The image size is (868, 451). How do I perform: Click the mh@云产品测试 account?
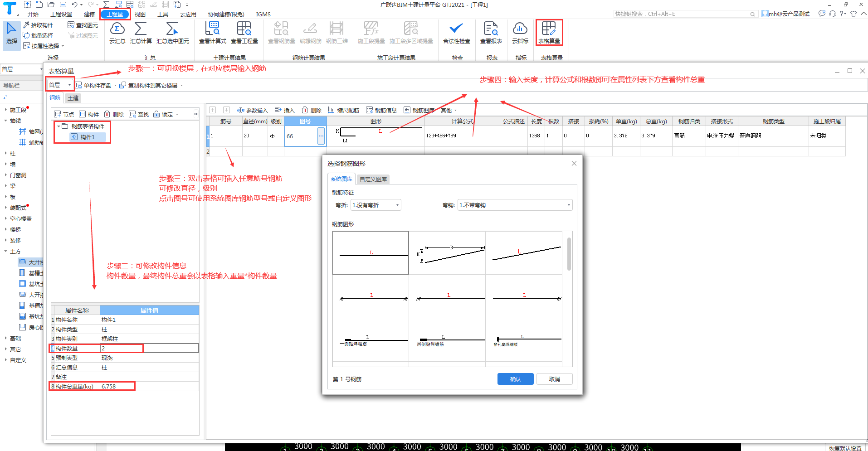click(786, 14)
